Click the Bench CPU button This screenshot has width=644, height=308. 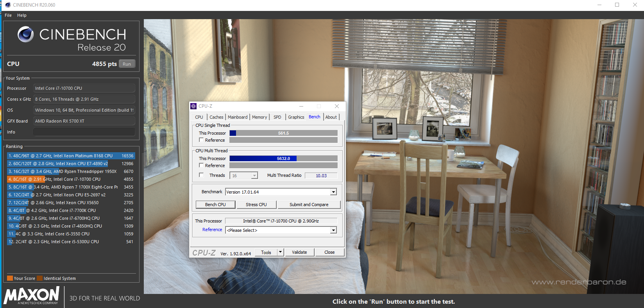pos(215,205)
